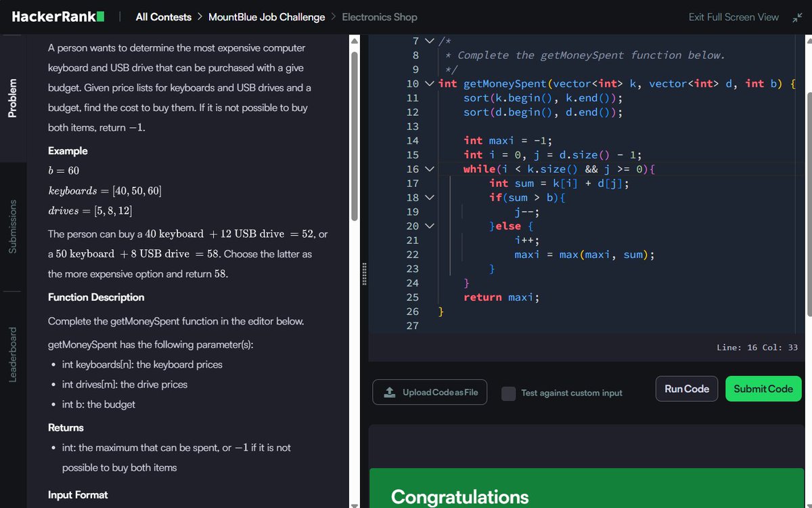Click the panel divider drag handle
The image size is (812, 508).
point(363,273)
